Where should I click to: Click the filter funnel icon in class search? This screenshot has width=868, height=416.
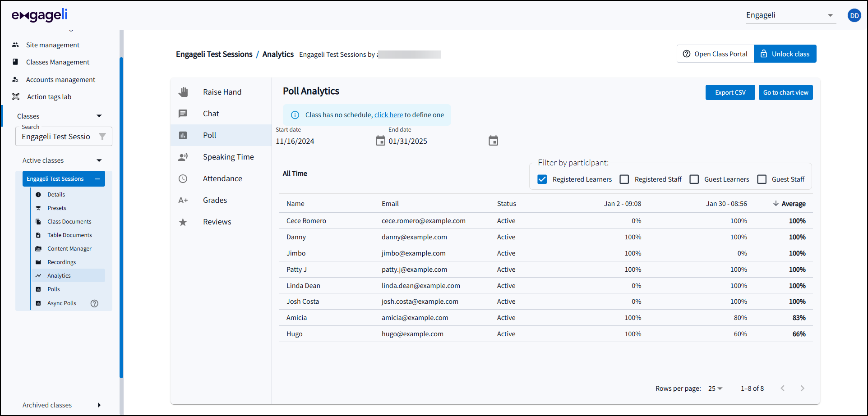102,137
